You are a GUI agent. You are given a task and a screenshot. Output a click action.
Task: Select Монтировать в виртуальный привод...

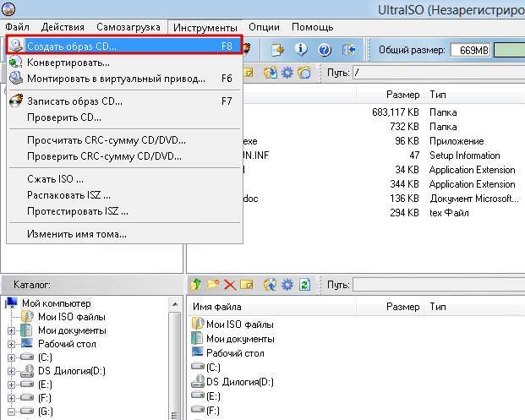pos(124,79)
